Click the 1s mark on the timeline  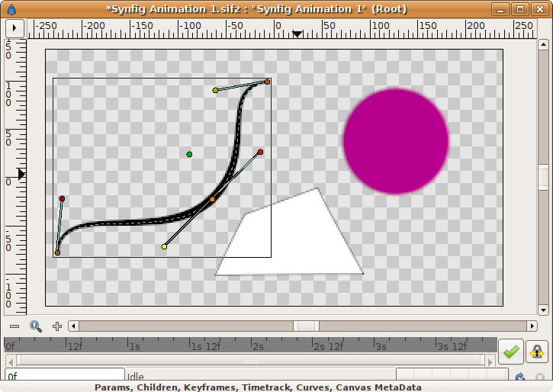135,346
